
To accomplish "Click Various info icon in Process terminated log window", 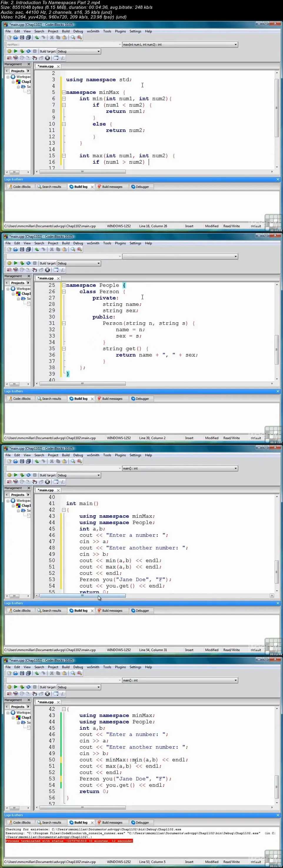I will (x=63, y=694).
